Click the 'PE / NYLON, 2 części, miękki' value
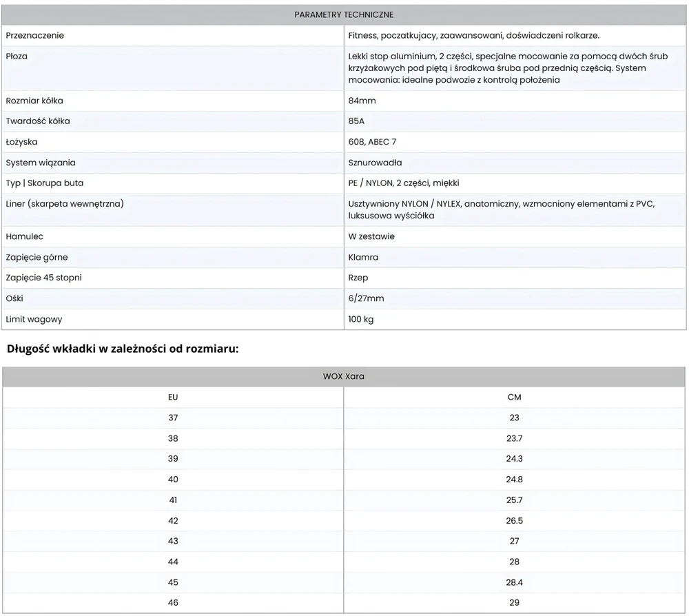The image size is (689, 616). pos(403,183)
